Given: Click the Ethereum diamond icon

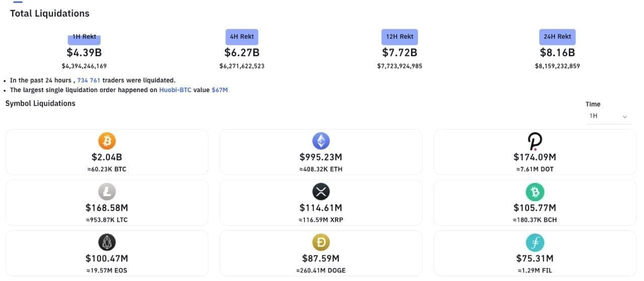Looking at the screenshot, I should click(x=321, y=141).
